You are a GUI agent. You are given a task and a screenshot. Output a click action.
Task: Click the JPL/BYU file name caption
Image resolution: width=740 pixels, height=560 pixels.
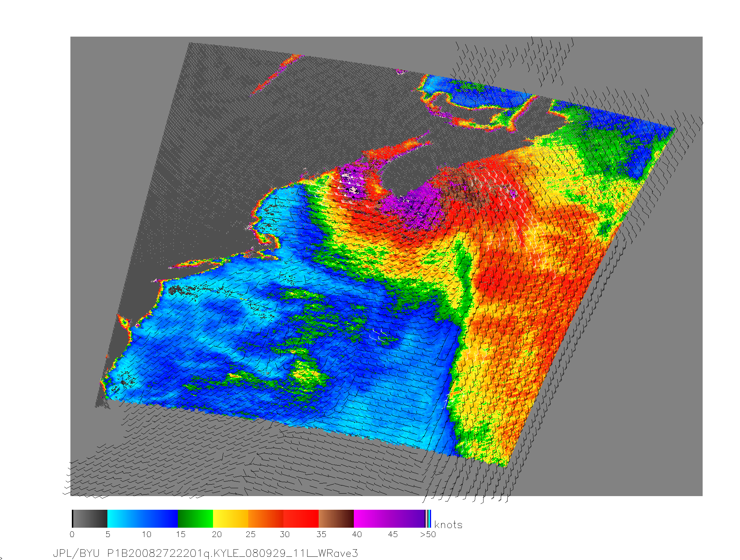coord(205,554)
